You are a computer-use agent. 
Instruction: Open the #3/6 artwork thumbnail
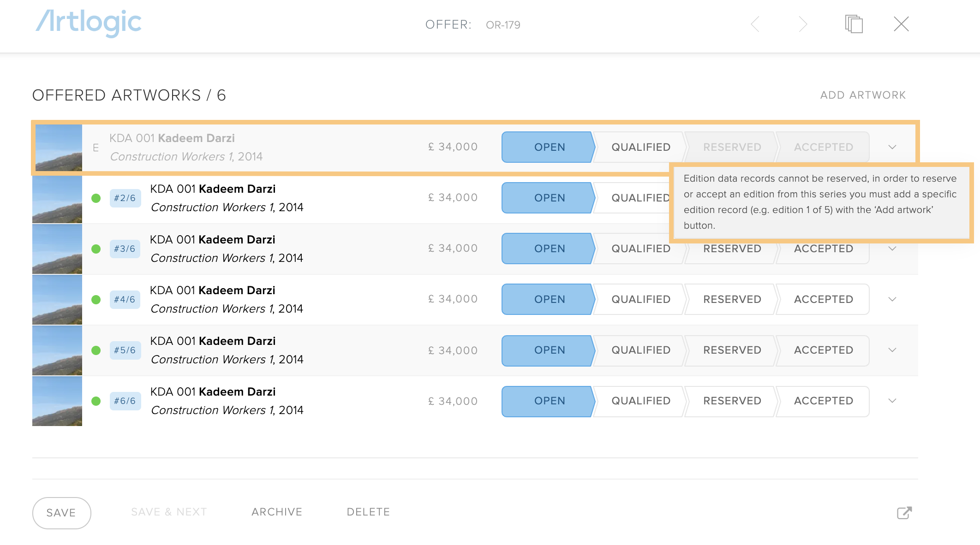[57, 249]
